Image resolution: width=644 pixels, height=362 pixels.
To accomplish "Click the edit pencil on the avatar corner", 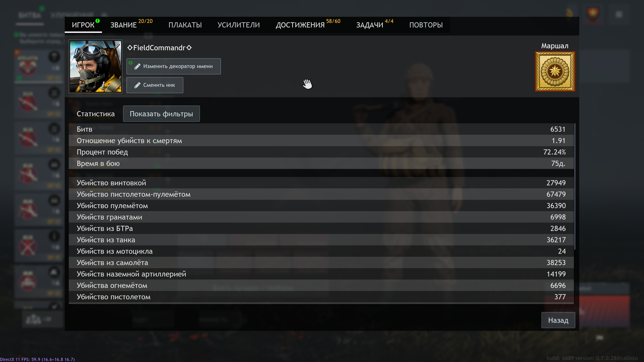I will (x=117, y=46).
